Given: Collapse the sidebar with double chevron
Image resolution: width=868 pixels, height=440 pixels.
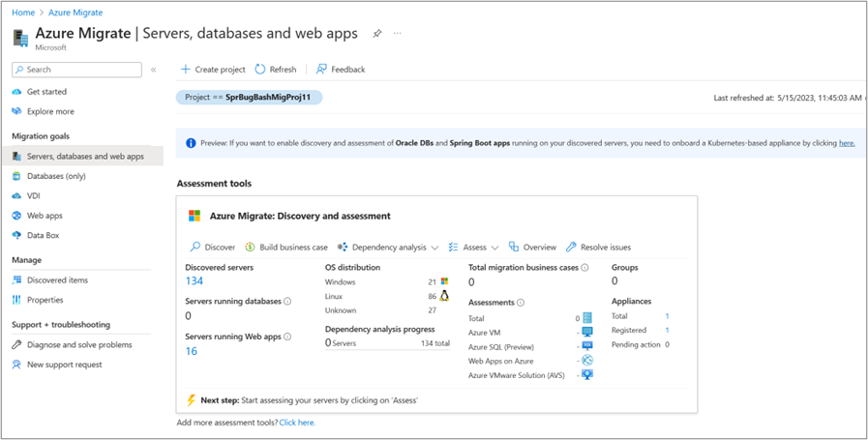Looking at the screenshot, I should [153, 70].
